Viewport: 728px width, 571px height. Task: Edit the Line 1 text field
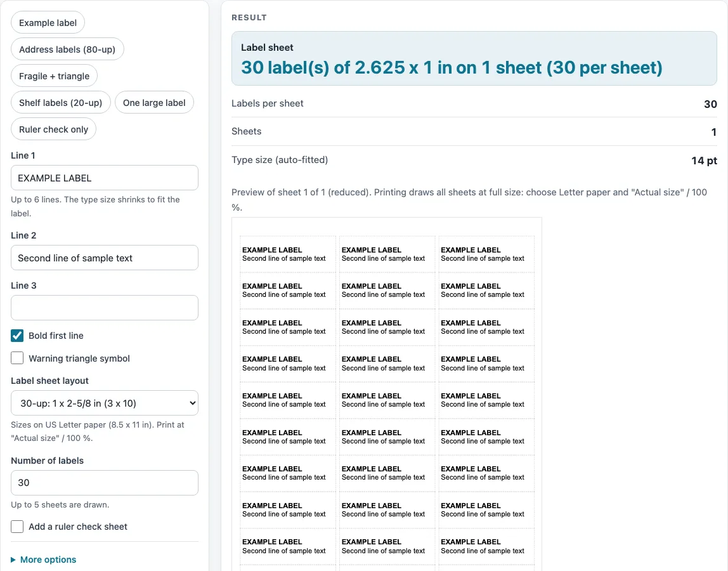[x=105, y=178]
